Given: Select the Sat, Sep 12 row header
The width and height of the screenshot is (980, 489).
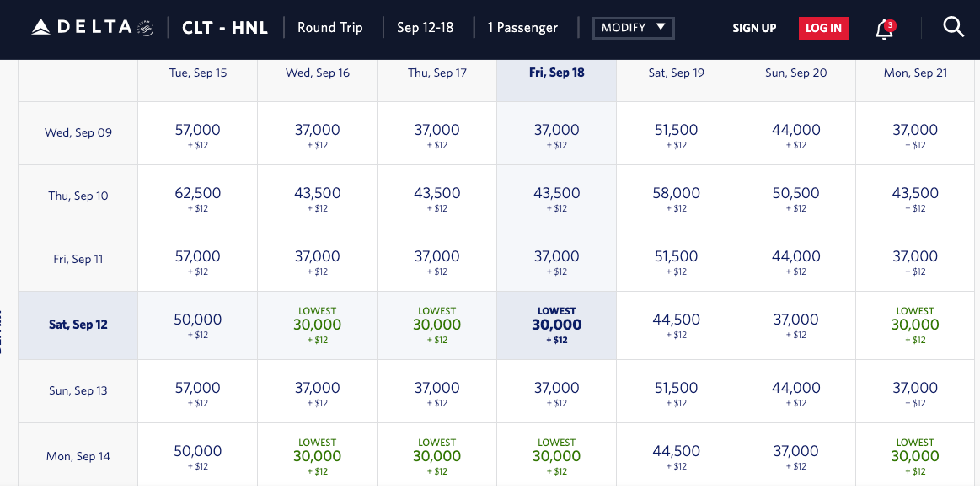Looking at the screenshot, I should click(x=78, y=325).
